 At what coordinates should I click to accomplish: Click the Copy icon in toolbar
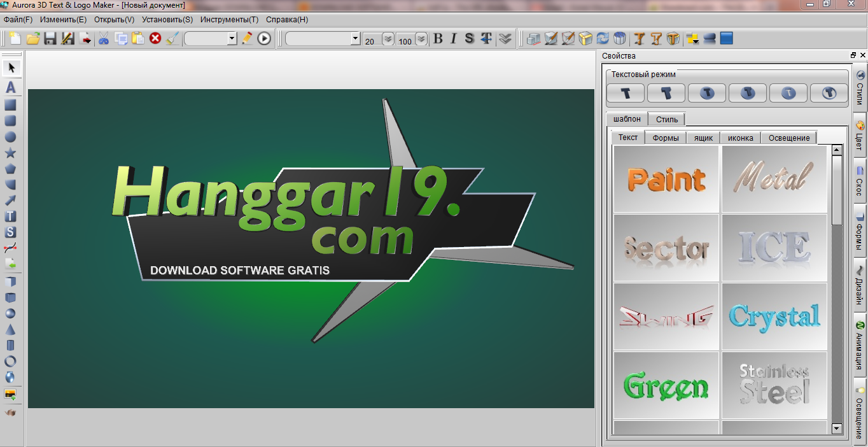[121, 39]
